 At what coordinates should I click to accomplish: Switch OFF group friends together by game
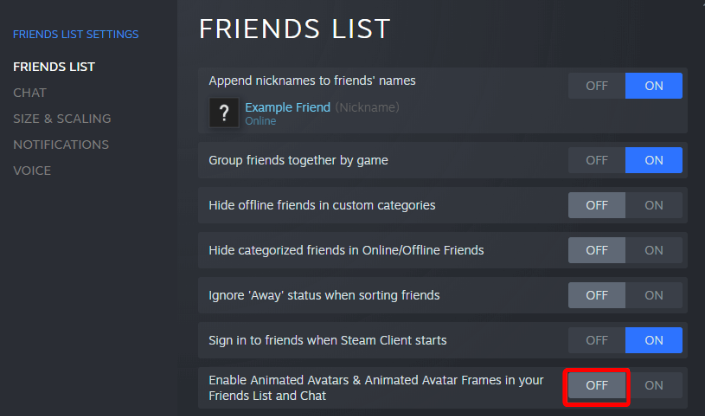coord(597,160)
